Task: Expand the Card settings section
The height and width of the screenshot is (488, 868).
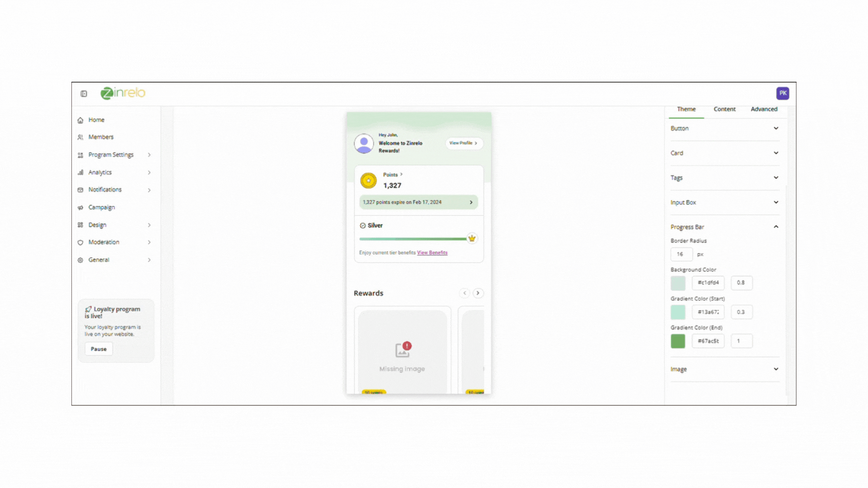Action: 776,153
